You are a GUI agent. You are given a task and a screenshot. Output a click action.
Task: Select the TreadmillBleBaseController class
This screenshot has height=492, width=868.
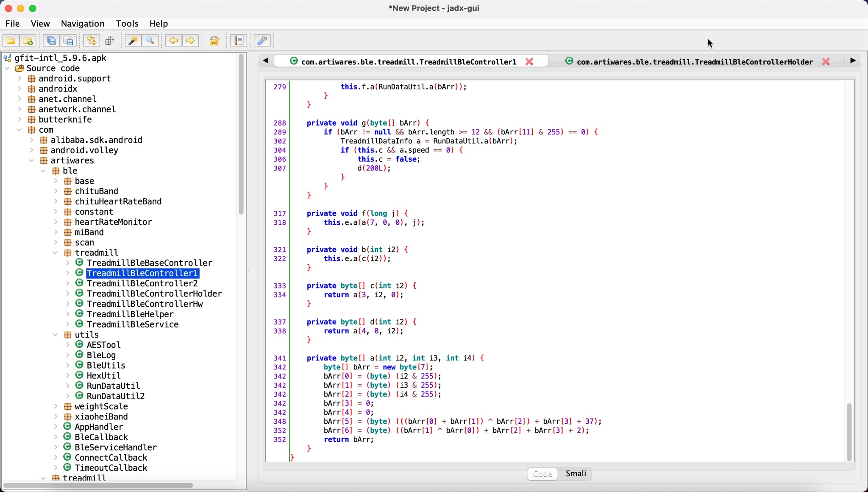150,263
